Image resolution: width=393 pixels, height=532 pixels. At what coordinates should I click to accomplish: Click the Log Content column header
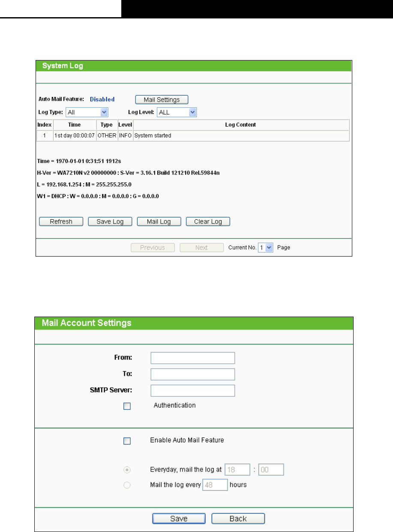[x=241, y=125]
